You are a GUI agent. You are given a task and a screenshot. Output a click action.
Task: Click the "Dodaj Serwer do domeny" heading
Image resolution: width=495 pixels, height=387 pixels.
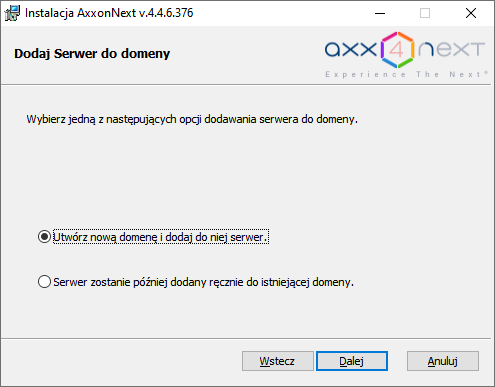click(92, 53)
